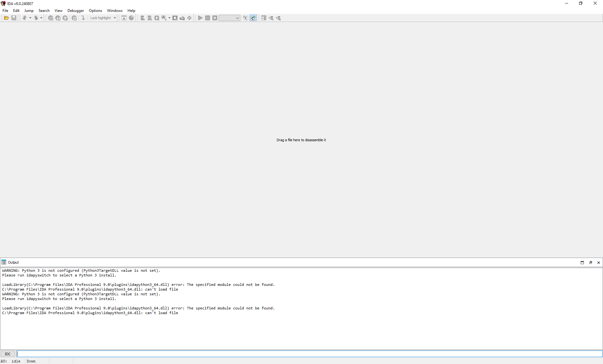Image resolution: width=603 pixels, height=364 pixels.
Task: Undock the Output panel
Action: [x=590, y=262]
